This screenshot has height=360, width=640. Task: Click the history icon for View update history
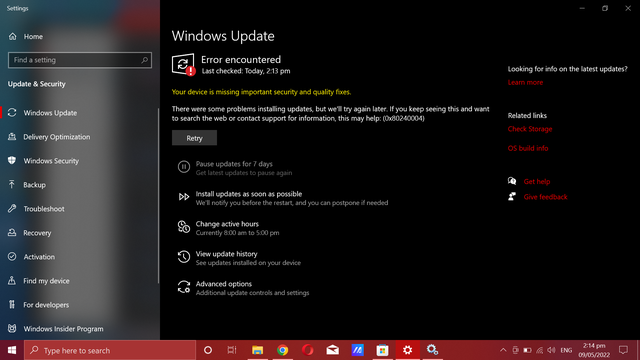click(184, 257)
